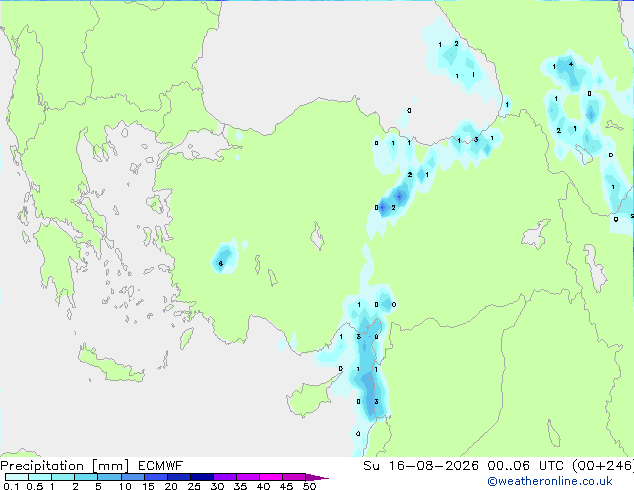Click the arrow tip beyond the 50 mark
This screenshot has height=490, width=634.
317,477
